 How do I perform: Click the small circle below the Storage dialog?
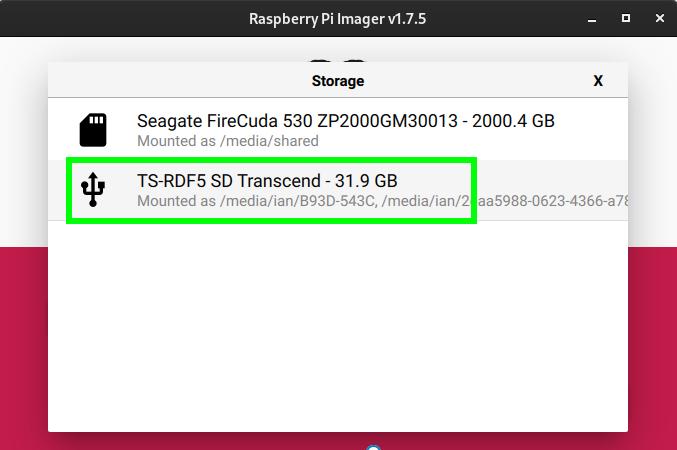pyautogui.click(x=372, y=446)
